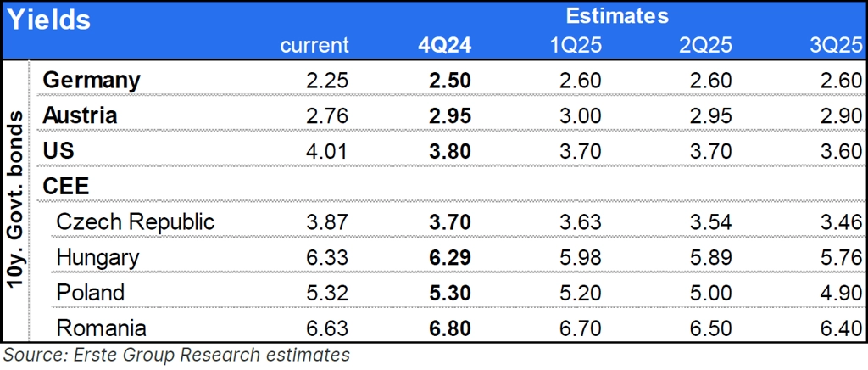The width and height of the screenshot is (868, 370).
Task: Select the Poland row label
Action: tap(90, 293)
